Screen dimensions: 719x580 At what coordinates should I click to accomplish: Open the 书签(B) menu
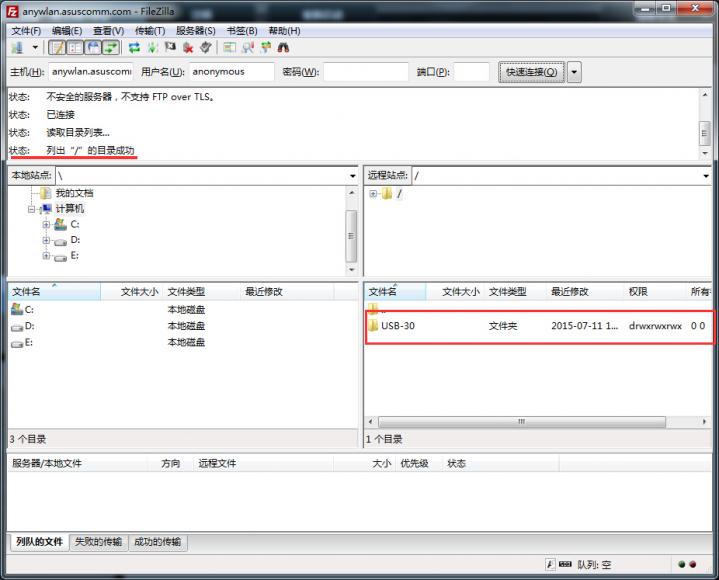(242, 31)
